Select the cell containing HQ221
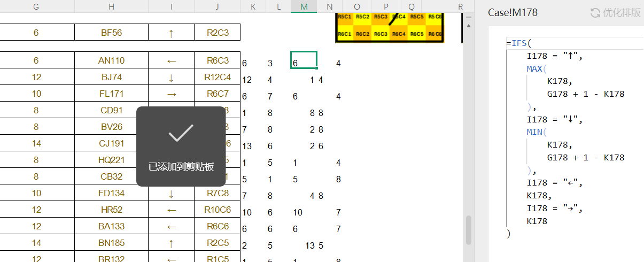This screenshot has width=644, height=262. (x=111, y=160)
